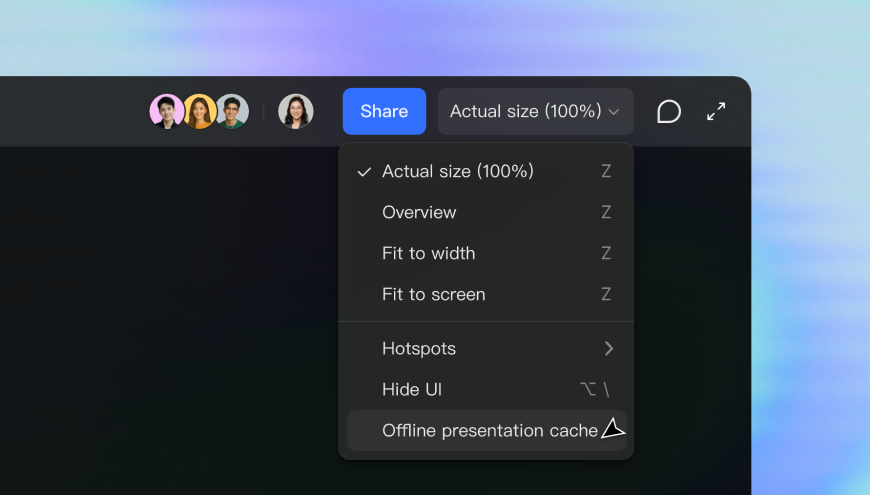870x495 pixels.
Task: Expand the Hotspots submenu arrow
Action: tap(609, 348)
